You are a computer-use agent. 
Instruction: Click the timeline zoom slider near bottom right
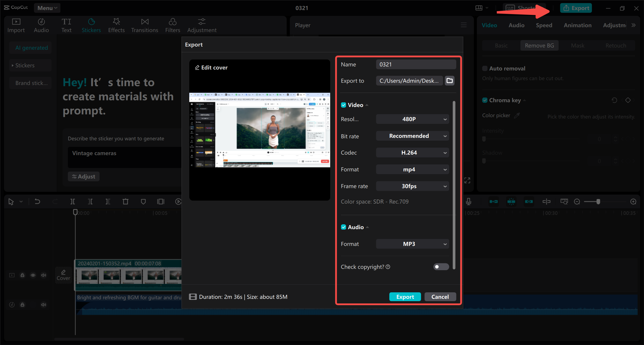pyautogui.click(x=598, y=201)
